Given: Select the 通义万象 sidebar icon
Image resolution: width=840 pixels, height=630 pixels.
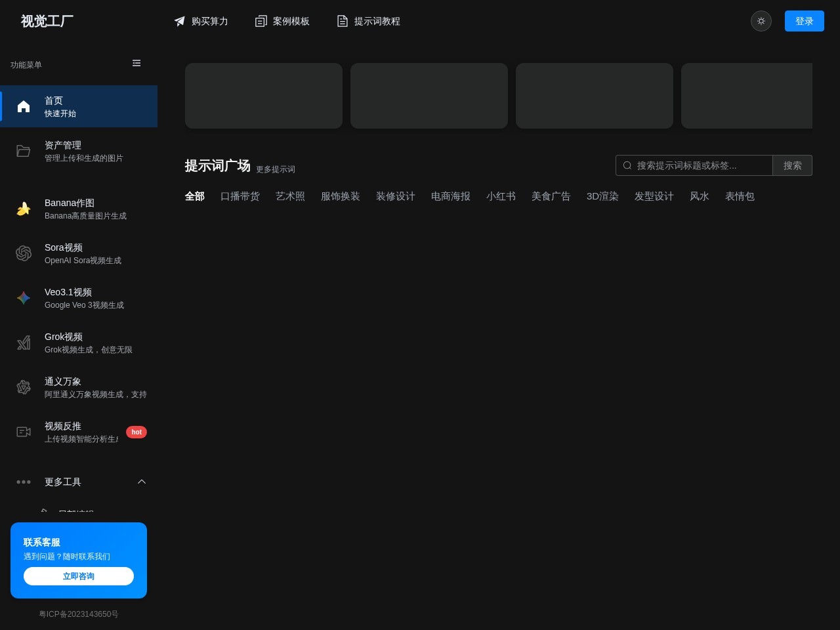Looking at the screenshot, I should pyautogui.click(x=24, y=387).
